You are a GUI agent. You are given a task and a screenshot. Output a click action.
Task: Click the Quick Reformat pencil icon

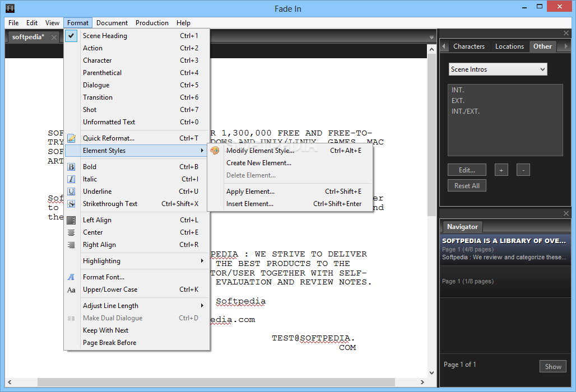pyautogui.click(x=71, y=138)
